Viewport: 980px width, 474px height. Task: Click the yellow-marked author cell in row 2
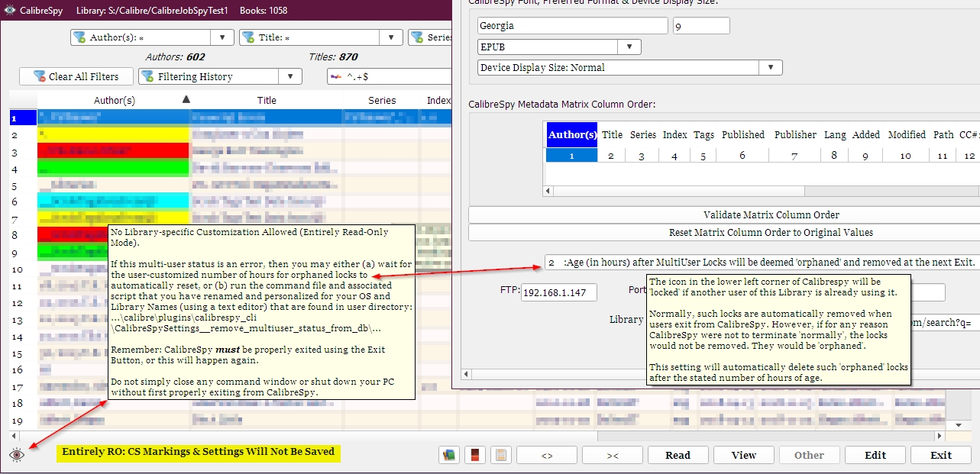tap(114, 134)
